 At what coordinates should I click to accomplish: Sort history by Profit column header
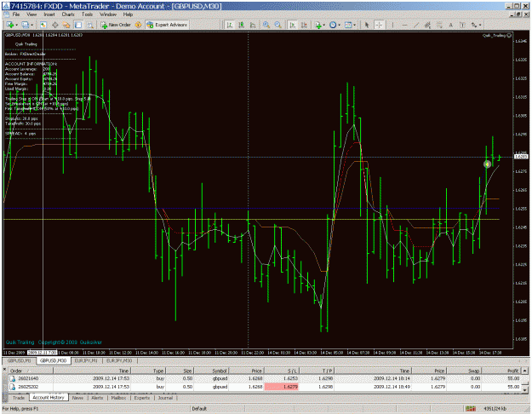502,371
